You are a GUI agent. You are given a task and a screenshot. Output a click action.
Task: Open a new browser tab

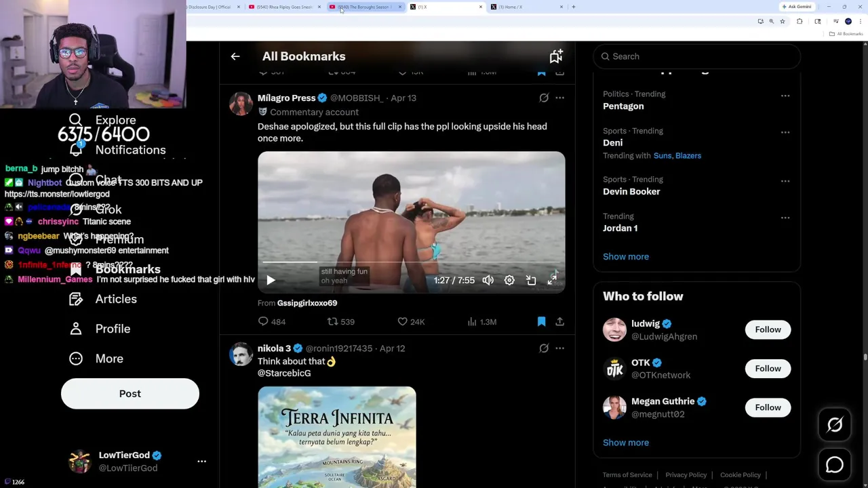(x=573, y=7)
